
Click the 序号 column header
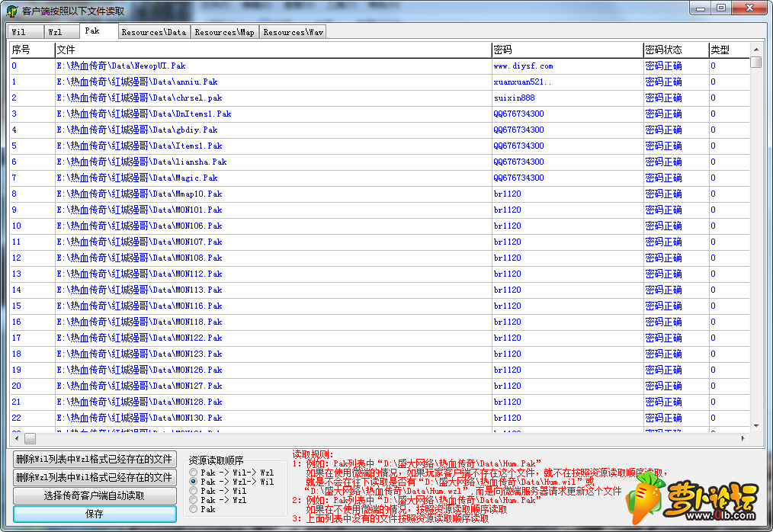tap(33, 50)
